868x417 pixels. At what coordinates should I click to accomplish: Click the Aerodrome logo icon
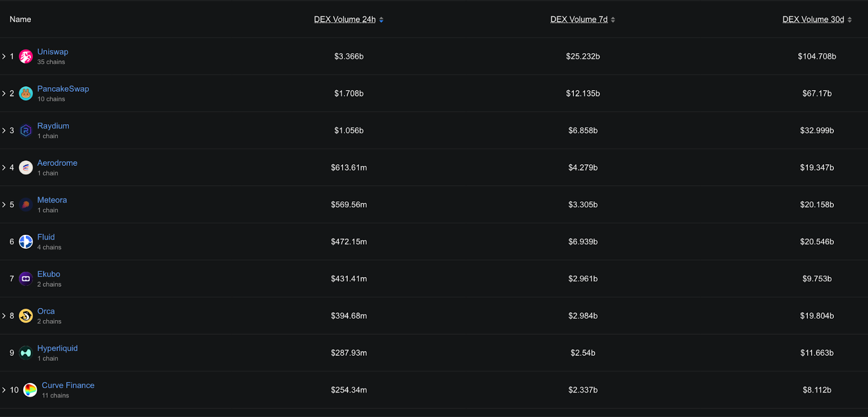(x=25, y=167)
